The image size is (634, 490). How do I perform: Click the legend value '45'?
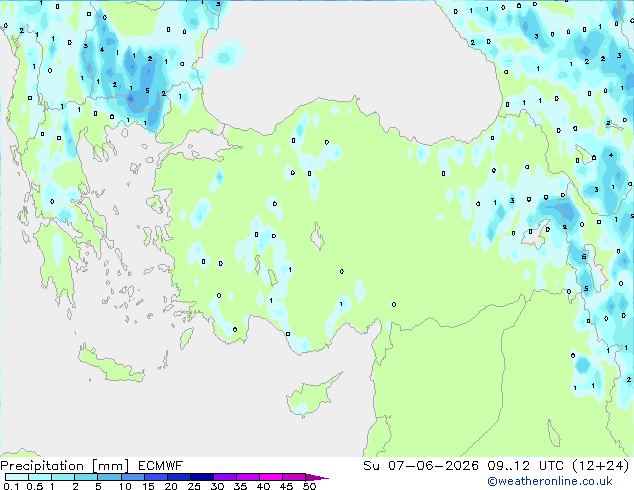coord(286,486)
